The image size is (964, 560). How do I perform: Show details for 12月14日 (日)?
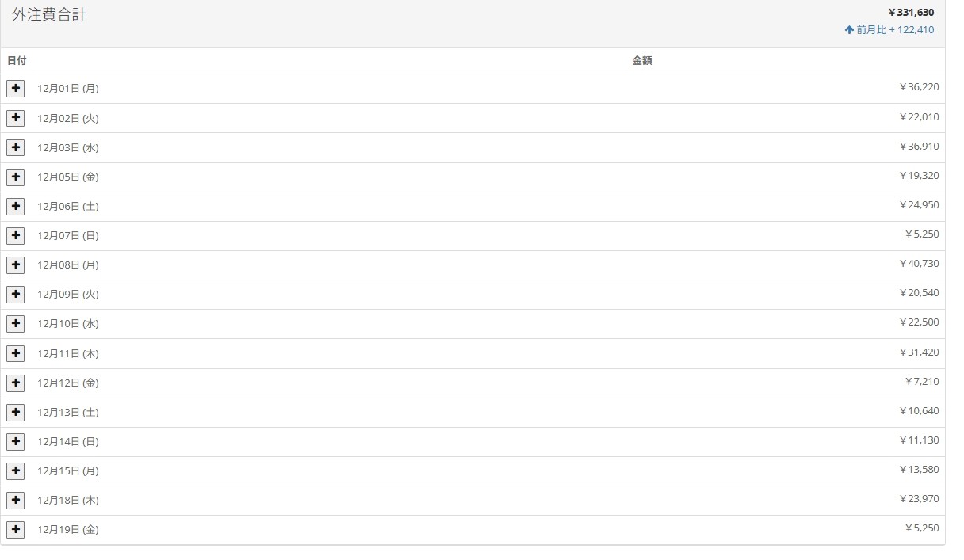pos(15,441)
